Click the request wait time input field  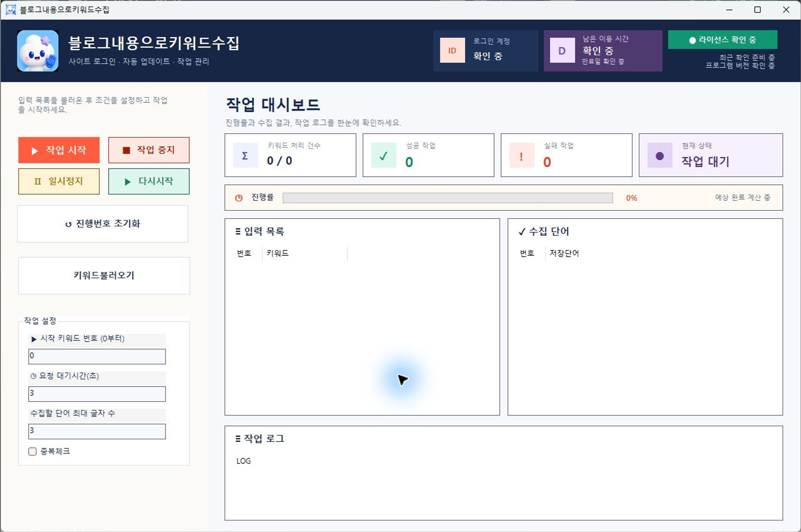[97, 394]
